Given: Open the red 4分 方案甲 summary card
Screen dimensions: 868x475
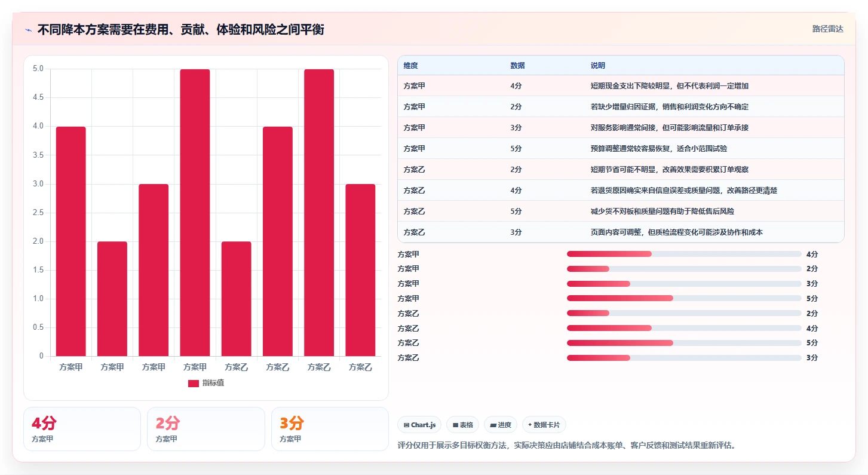Looking at the screenshot, I should tap(82, 429).
